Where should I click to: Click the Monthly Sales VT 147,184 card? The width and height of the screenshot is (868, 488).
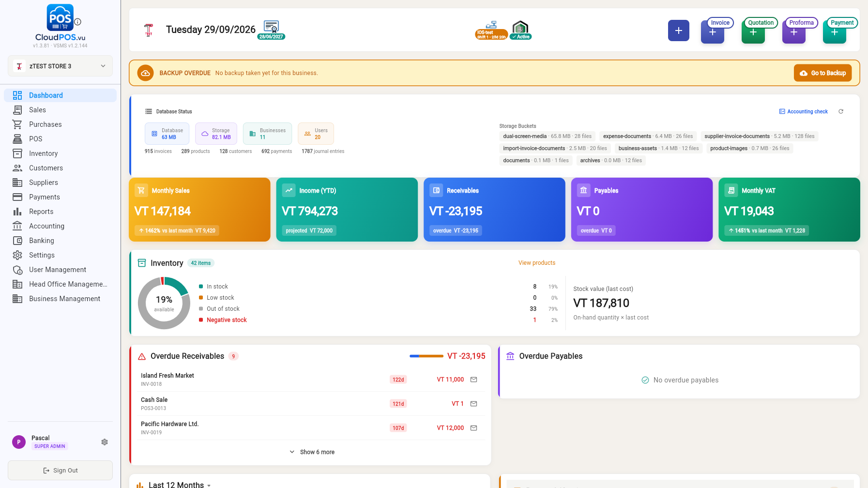click(199, 210)
